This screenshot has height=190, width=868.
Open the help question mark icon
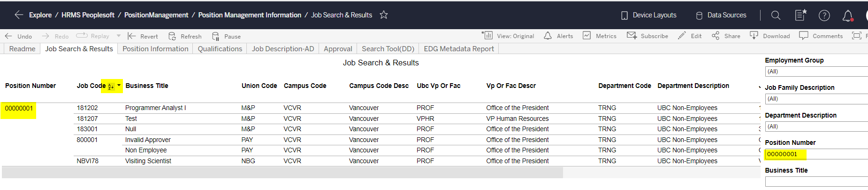coord(824,16)
